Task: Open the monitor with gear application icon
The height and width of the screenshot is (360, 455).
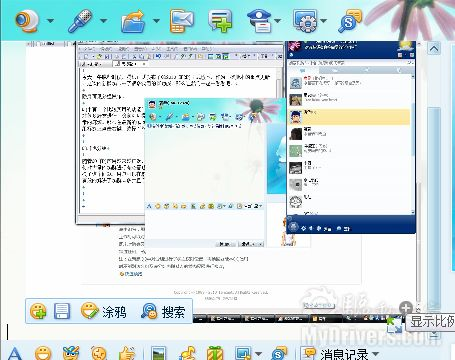Action: (306, 21)
